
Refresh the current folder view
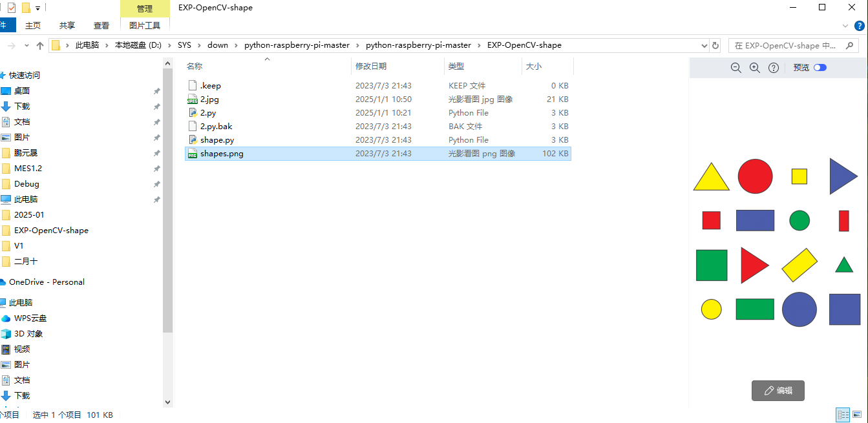tap(715, 45)
